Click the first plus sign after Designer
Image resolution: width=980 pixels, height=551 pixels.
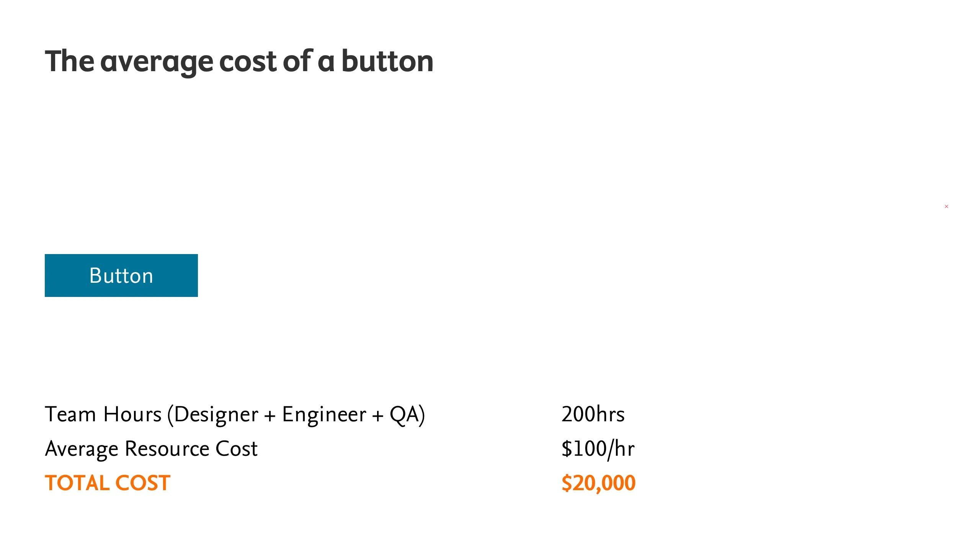[x=270, y=416]
